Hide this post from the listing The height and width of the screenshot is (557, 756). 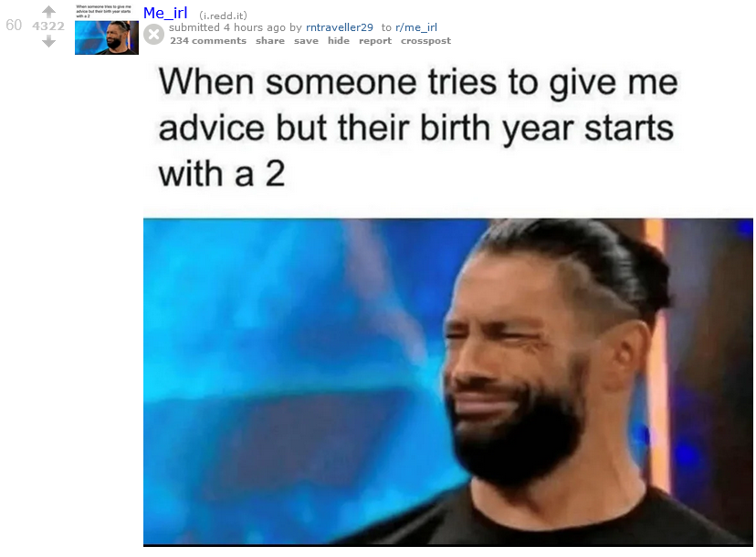click(x=339, y=41)
